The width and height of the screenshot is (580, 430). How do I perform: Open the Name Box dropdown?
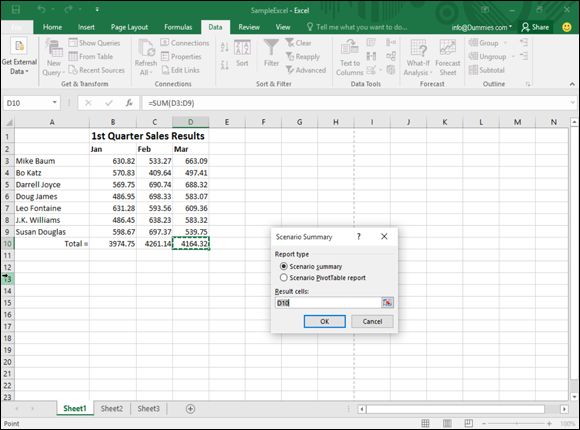(54, 103)
